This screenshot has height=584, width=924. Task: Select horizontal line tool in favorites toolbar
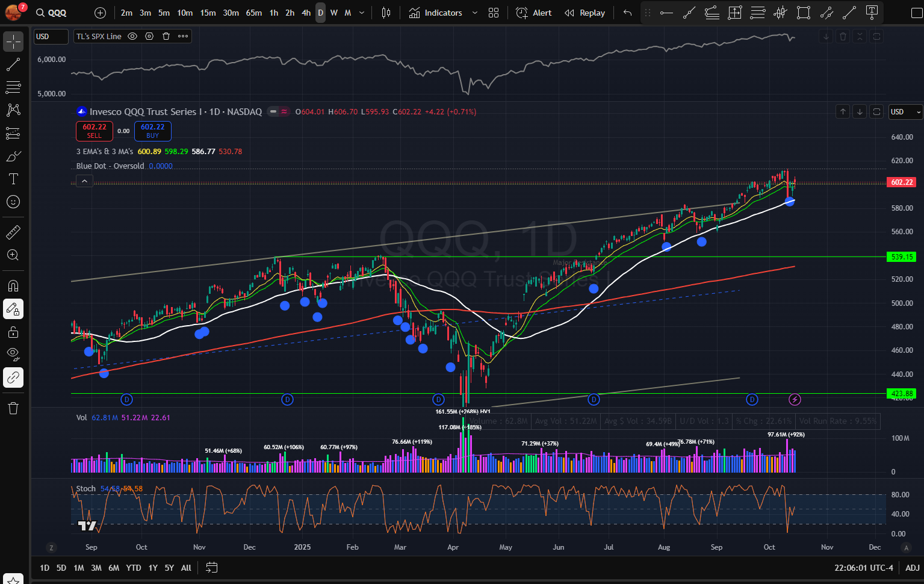point(666,13)
